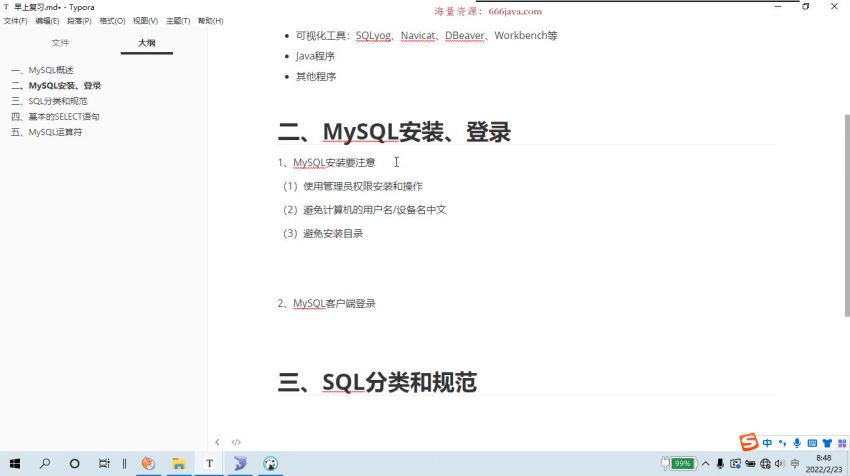The image size is (850, 476).
Task: Jump to outline item 一、MySQL概述
Action: (42, 70)
